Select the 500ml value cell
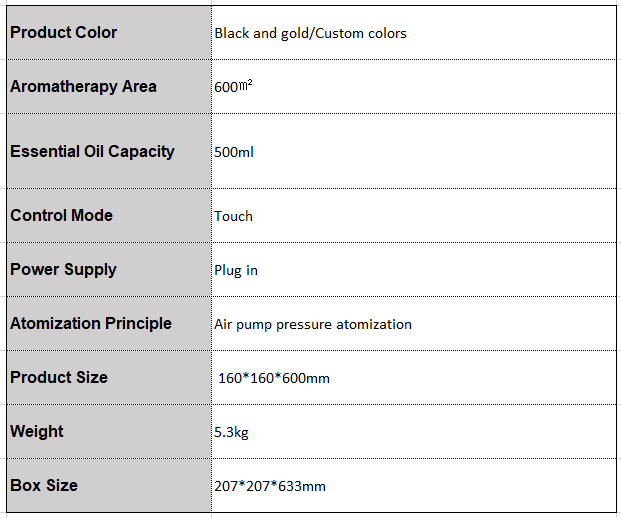The height and width of the screenshot is (518, 621). 414,151
